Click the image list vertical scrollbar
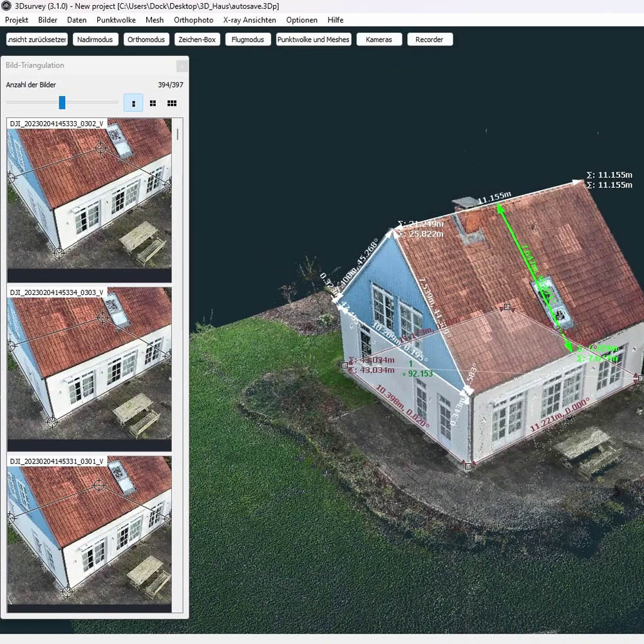The width and height of the screenshot is (644, 644). tap(178, 134)
